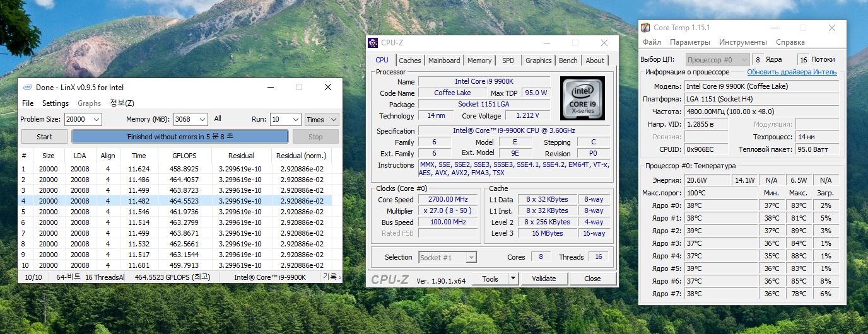
Task: Click the 'Finished without errors' progress bar
Action: click(x=180, y=137)
